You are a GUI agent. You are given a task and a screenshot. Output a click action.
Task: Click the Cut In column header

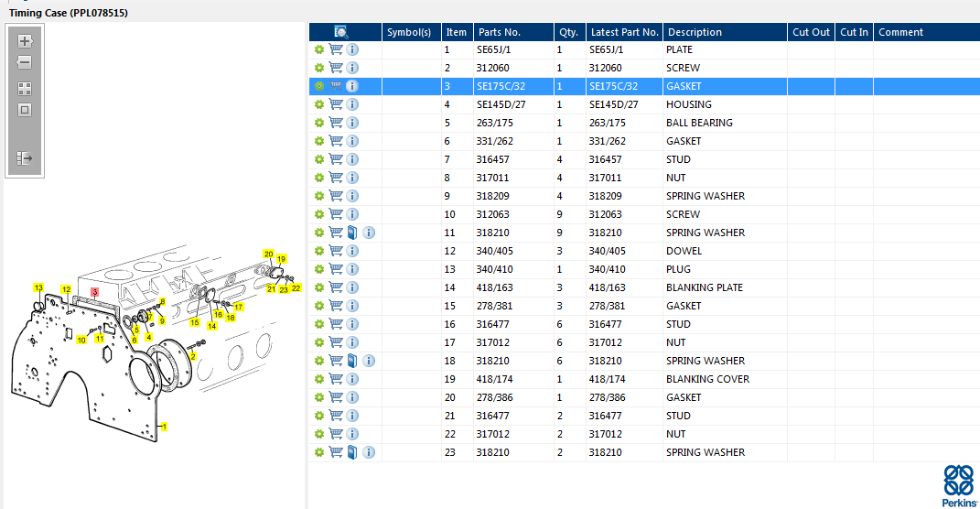tap(854, 32)
